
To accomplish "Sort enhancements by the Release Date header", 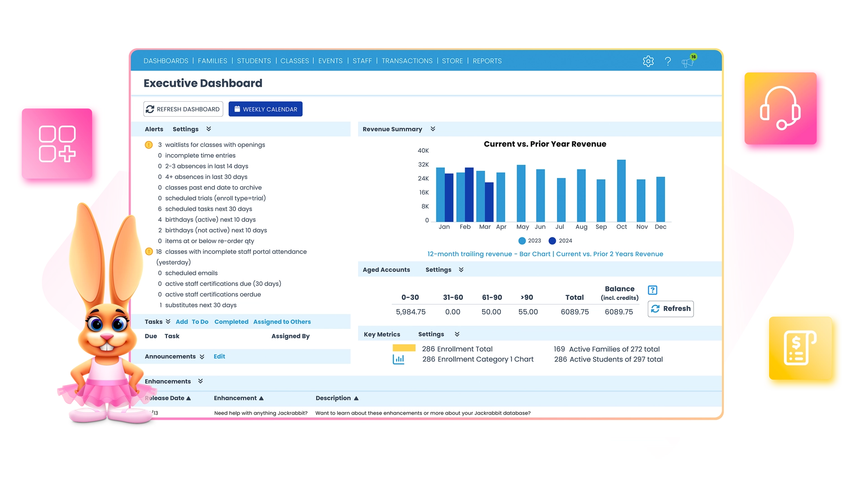I will pyautogui.click(x=168, y=398).
